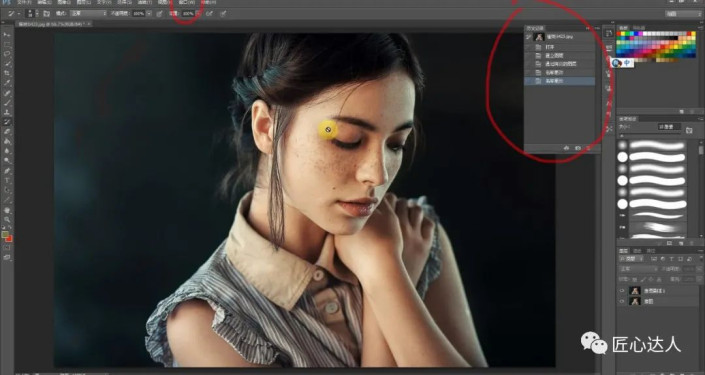Screen dimensions: 705x375
Task: Enable airbrush-style build-up in options bar
Action: (210, 14)
